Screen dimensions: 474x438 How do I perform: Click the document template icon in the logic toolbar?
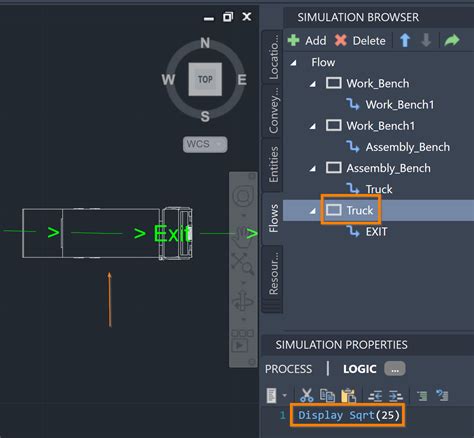tap(271, 396)
